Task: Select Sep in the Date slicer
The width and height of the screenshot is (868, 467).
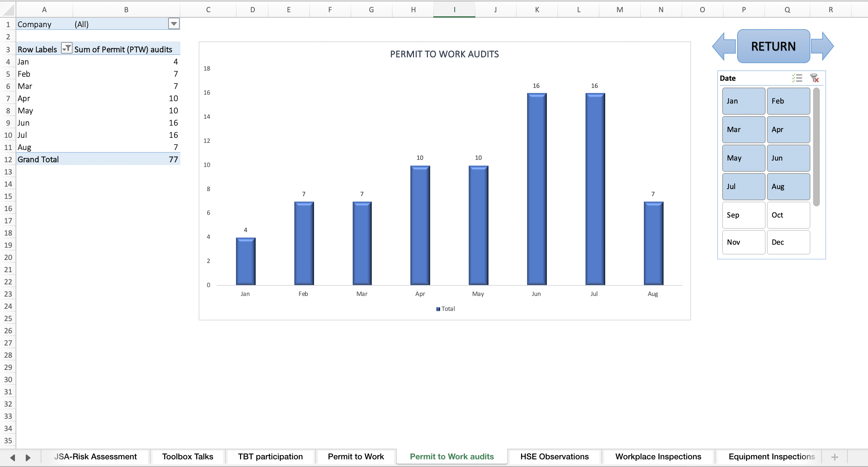Action: [743, 215]
